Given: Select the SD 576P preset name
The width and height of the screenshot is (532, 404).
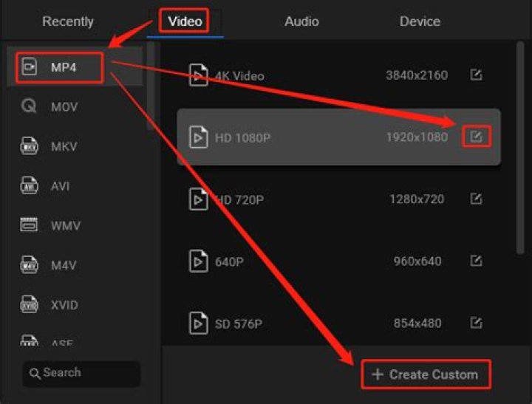Looking at the screenshot, I should [x=238, y=324].
